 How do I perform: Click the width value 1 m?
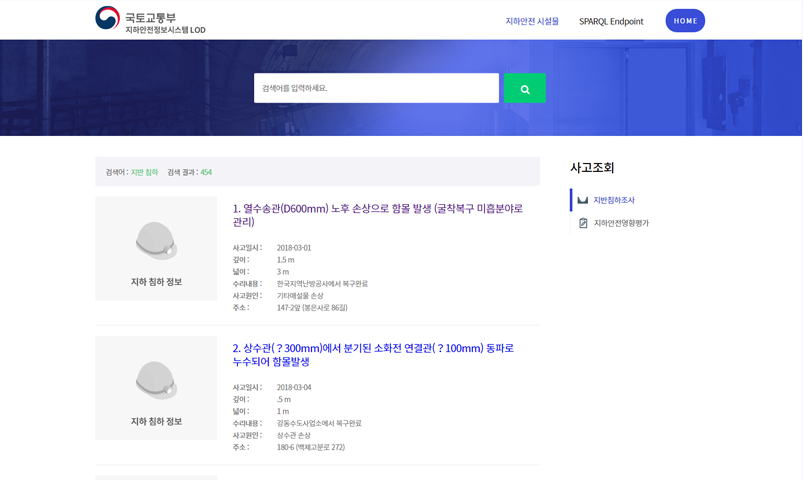pyautogui.click(x=283, y=411)
